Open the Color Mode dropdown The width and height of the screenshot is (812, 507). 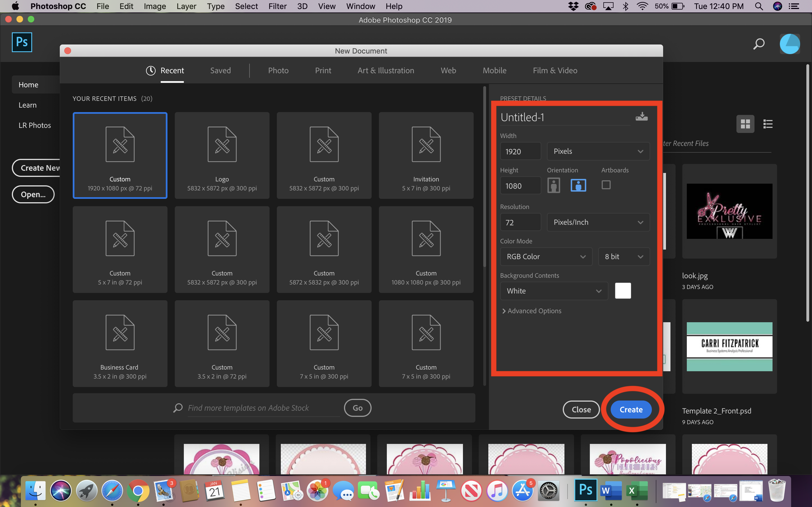click(x=544, y=256)
